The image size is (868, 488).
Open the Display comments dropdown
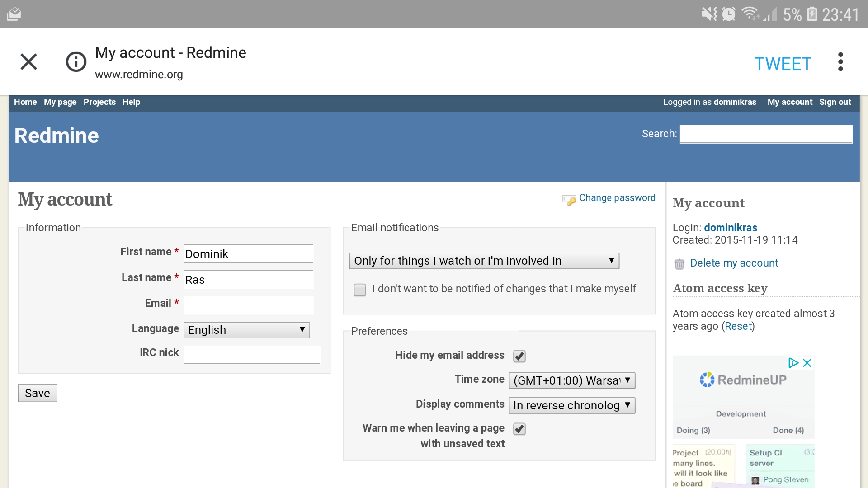tap(572, 405)
